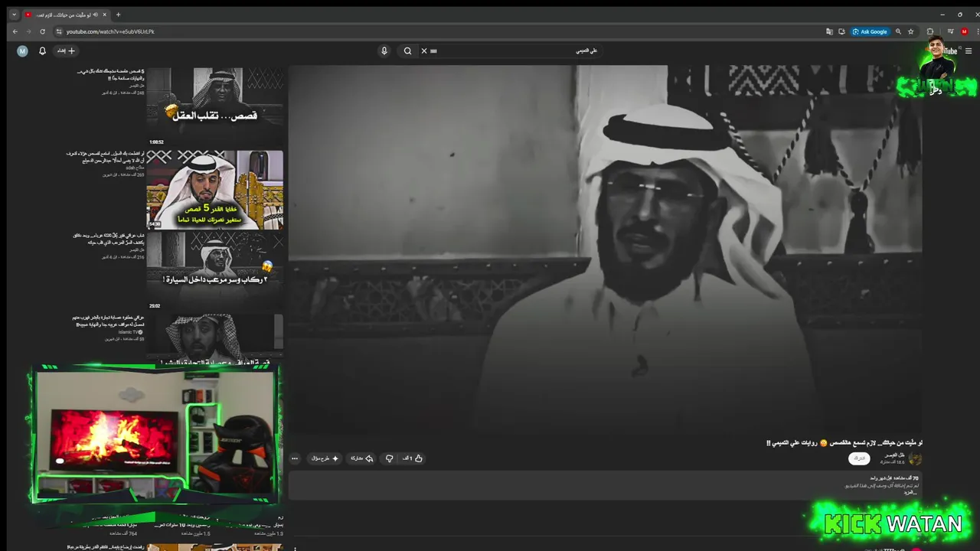Bookmark this page with the star icon
980x551 pixels.
[910, 31]
